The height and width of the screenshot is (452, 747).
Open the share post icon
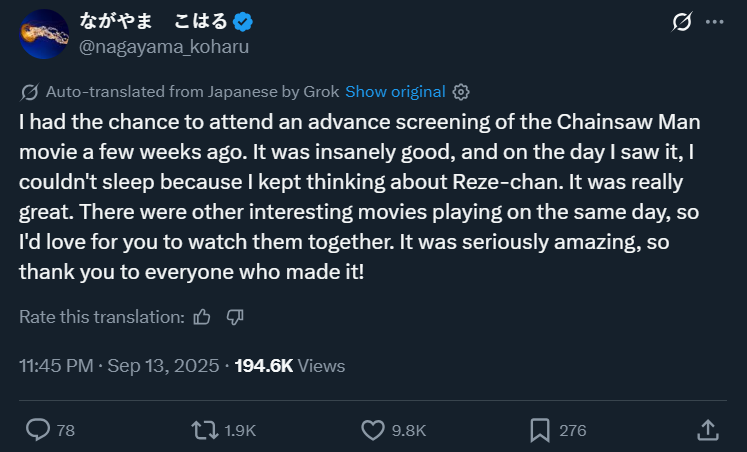(707, 430)
